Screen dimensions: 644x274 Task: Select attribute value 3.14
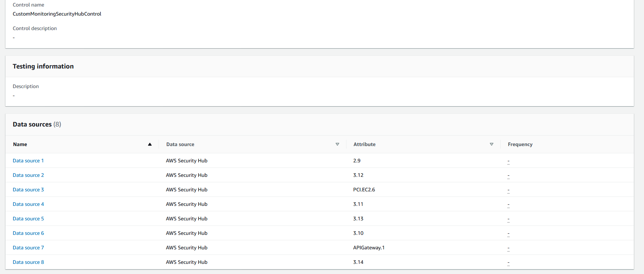click(x=358, y=262)
